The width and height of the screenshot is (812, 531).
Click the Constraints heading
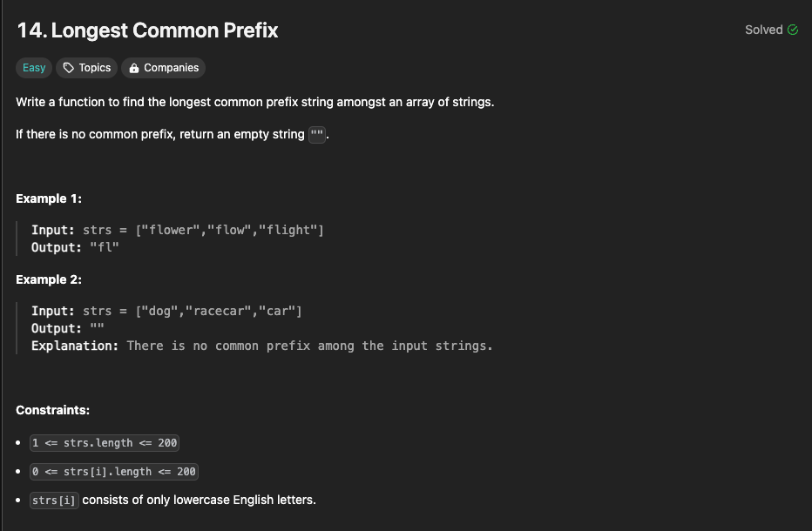coord(52,409)
